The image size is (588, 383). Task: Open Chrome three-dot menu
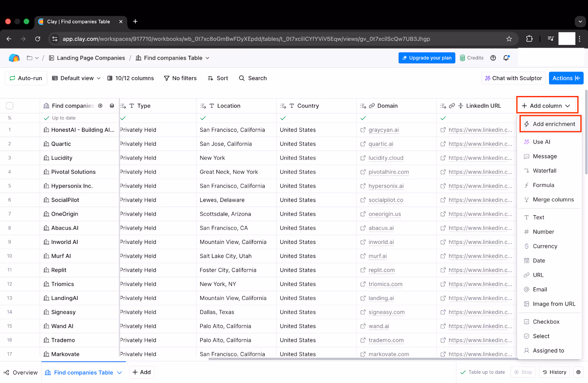(x=580, y=39)
